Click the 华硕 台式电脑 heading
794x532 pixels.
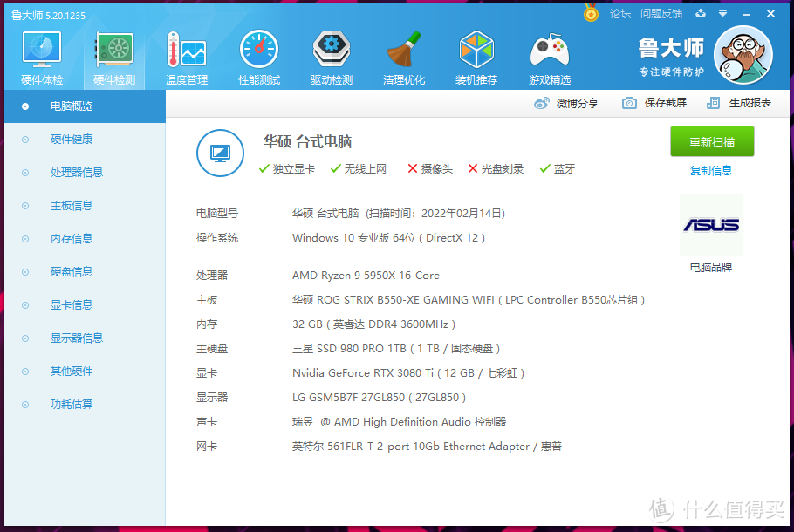coord(307,142)
